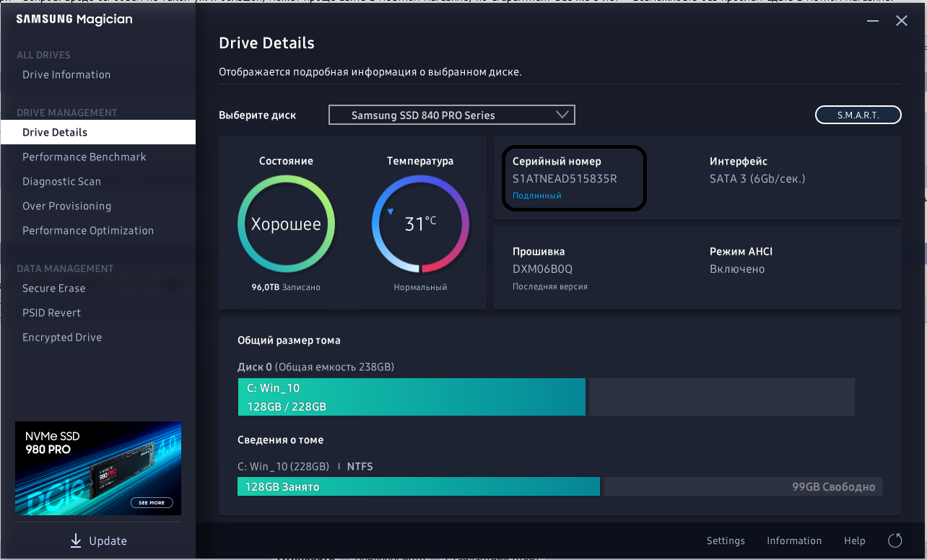The height and width of the screenshot is (560, 927).
Task: Click the Update download arrow icon
Action: [x=76, y=541]
